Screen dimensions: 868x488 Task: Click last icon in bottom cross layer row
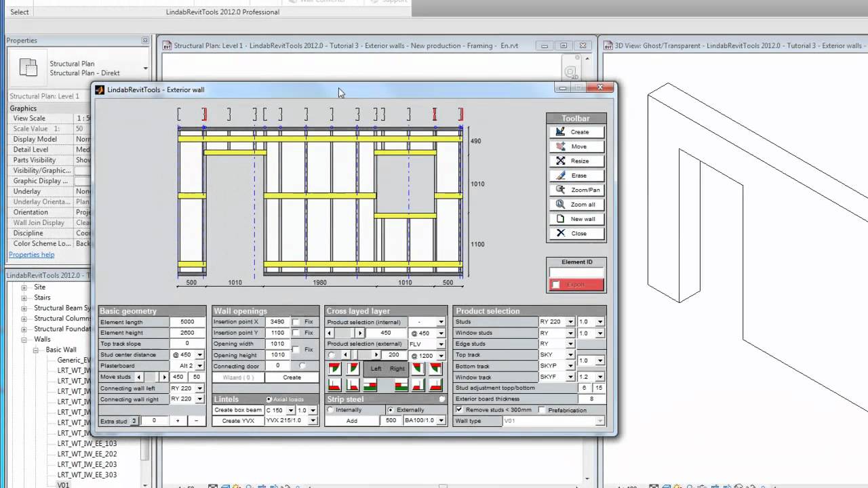(435, 385)
